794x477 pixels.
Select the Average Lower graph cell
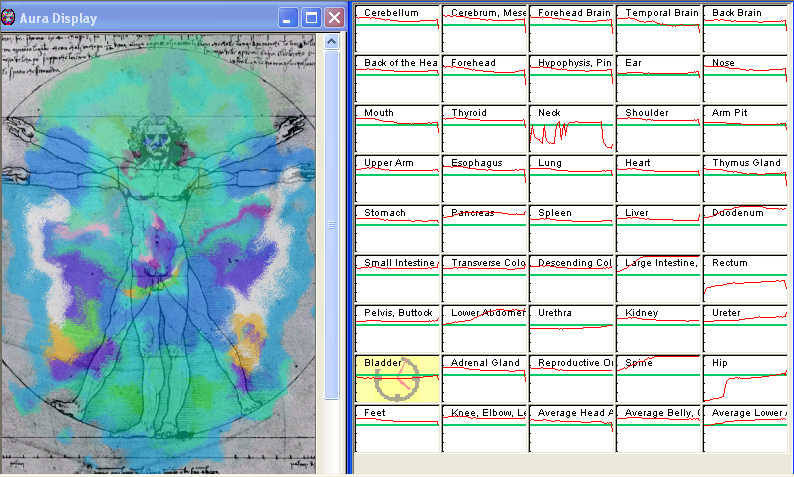[x=746, y=429]
